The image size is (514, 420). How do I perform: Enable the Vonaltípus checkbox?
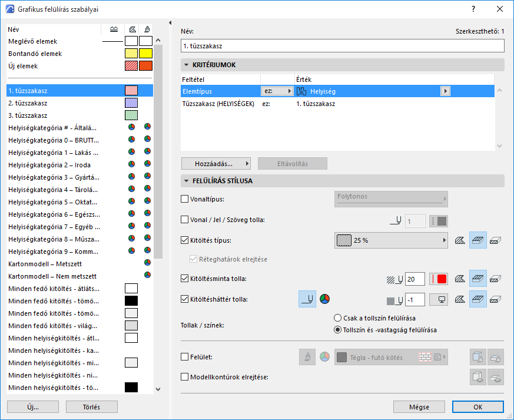(x=184, y=199)
